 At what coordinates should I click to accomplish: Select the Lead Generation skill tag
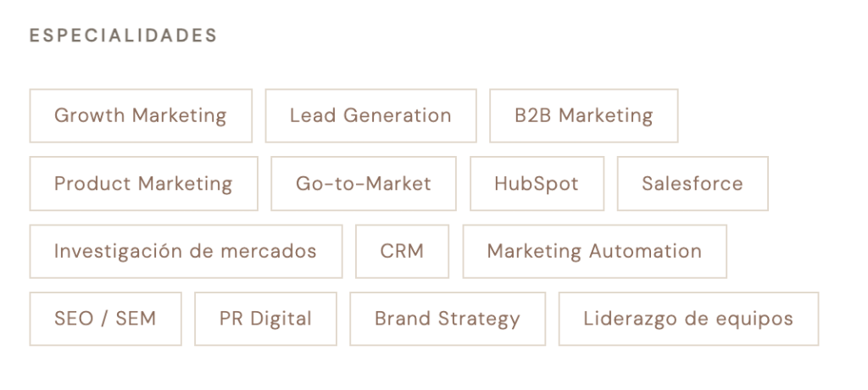click(x=370, y=115)
